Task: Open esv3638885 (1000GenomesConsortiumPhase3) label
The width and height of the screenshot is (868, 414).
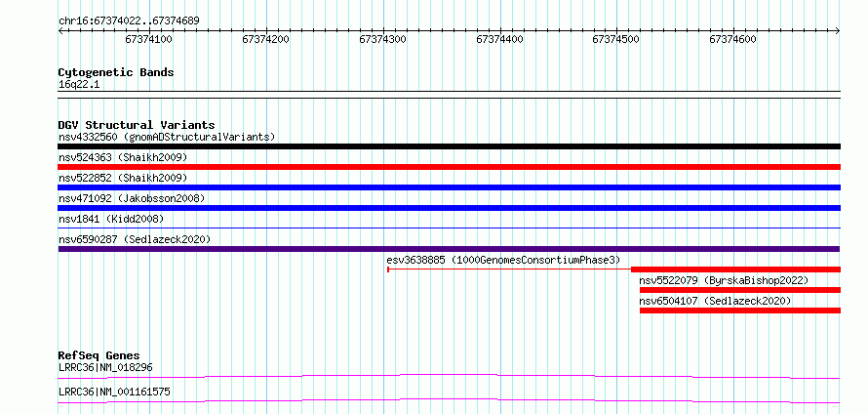Action: click(x=504, y=260)
